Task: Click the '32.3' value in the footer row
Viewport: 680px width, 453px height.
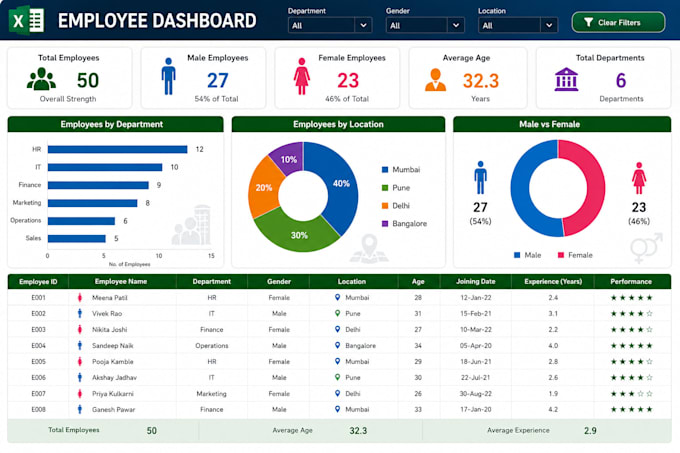Action: tap(358, 430)
